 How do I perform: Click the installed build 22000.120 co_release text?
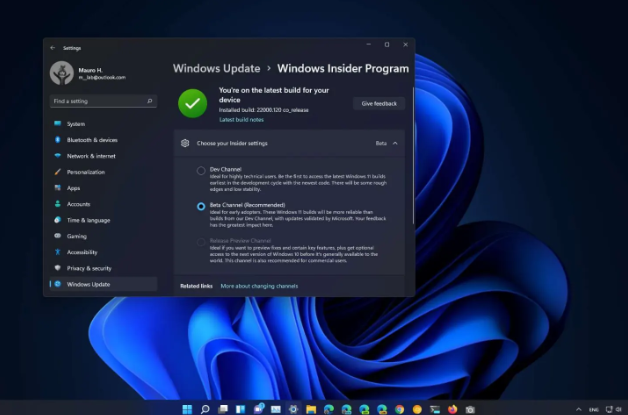pyautogui.click(x=264, y=110)
